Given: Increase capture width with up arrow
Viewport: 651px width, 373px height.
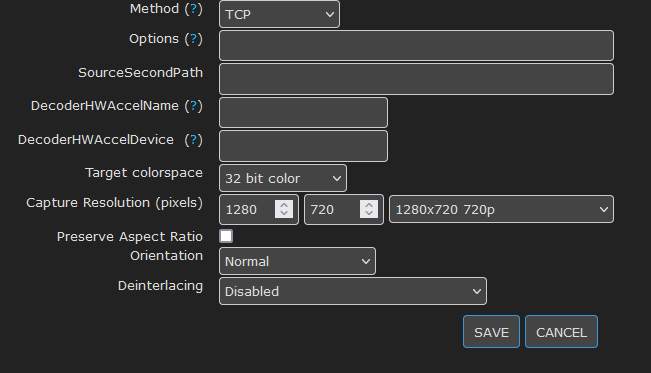Looking at the screenshot, I should (x=284, y=204).
